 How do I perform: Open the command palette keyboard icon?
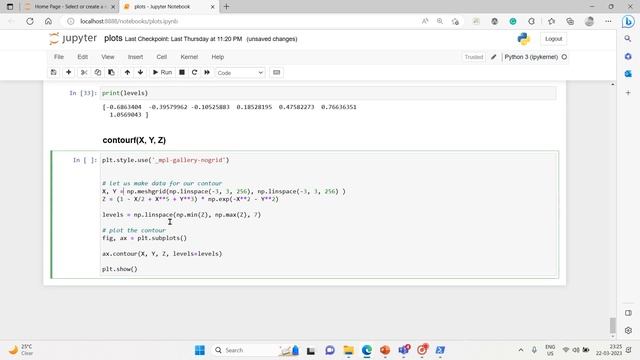(x=276, y=72)
